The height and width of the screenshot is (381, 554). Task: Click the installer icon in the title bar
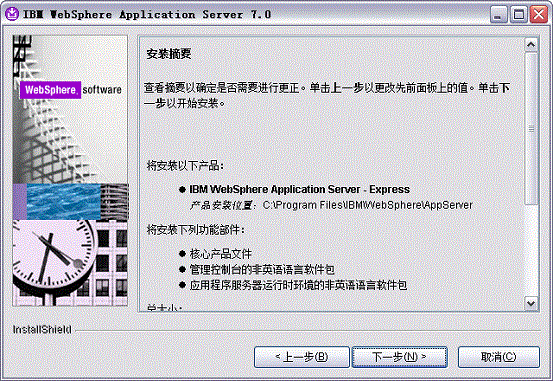click(12, 14)
